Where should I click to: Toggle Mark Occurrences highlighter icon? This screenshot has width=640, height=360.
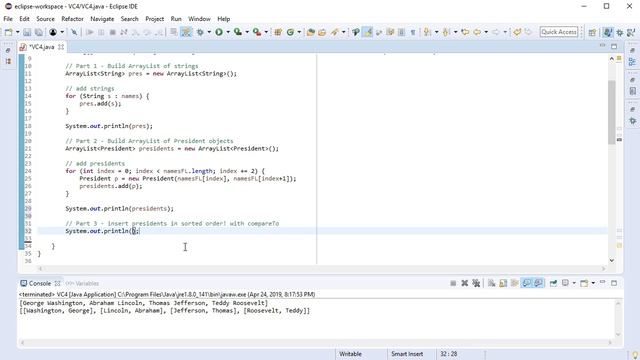coord(367,32)
